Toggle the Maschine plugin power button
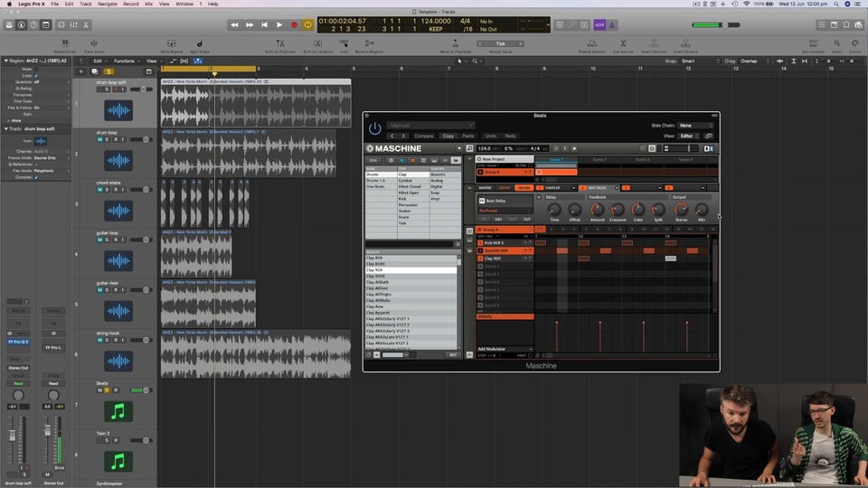Screen dimensions: 868x488 click(374, 129)
